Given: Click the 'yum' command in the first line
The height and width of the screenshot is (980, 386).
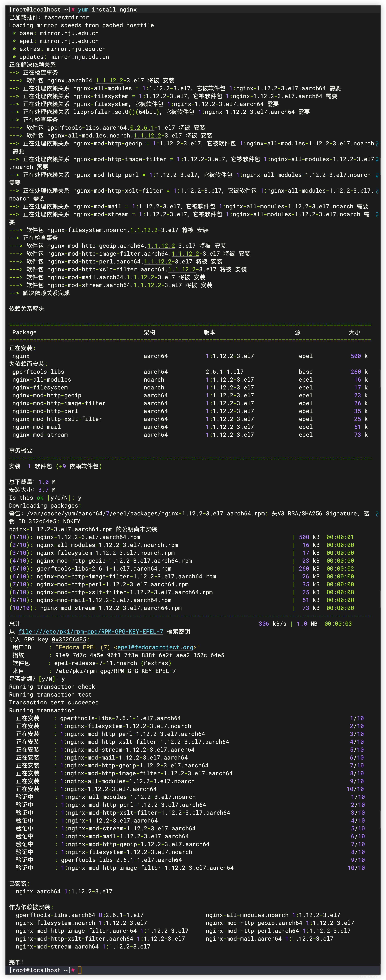Looking at the screenshot, I should click(x=83, y=10).
